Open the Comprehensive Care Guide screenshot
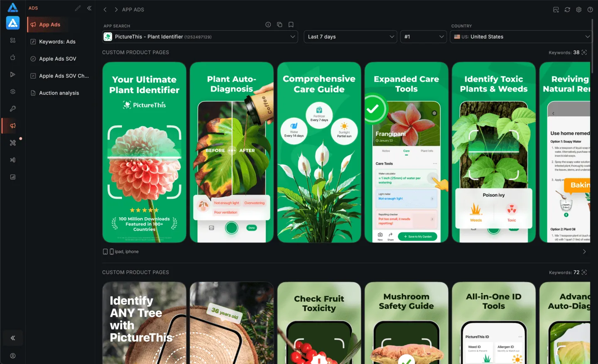 click(x=319, y=152)
